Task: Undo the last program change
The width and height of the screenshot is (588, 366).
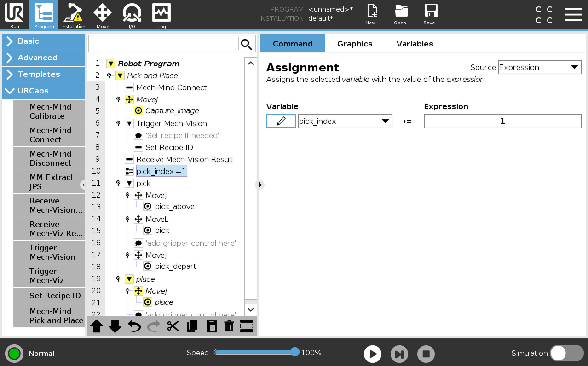Action: 134,326
